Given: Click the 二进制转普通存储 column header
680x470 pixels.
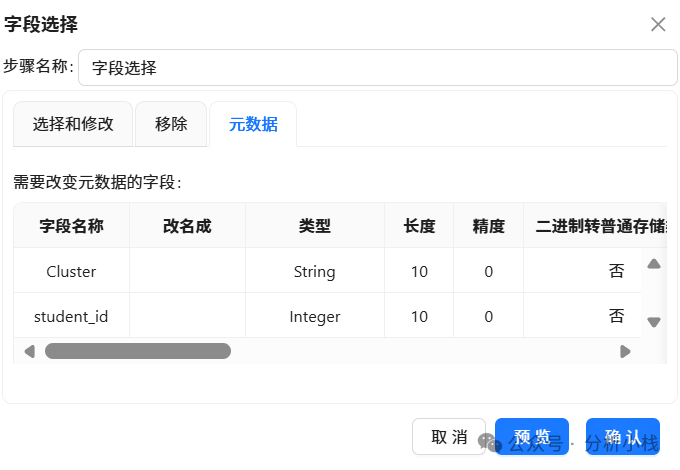Looking at the screenshot, I should point(595,225).
